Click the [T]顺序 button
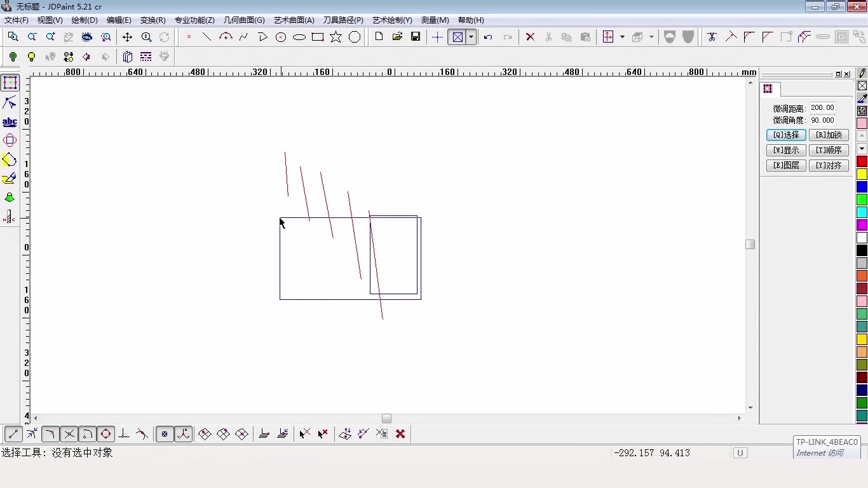Image resolution: width=868 pixels, height=488 pixels. pos(829,150)
